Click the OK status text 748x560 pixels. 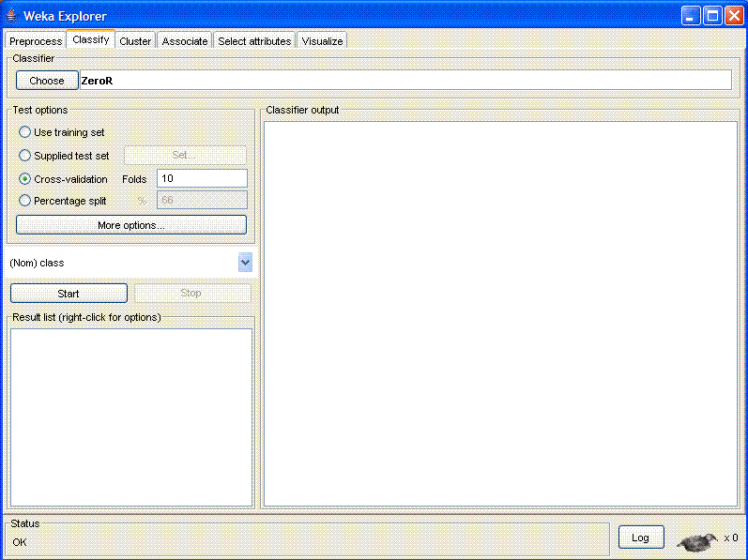[20, 542]
